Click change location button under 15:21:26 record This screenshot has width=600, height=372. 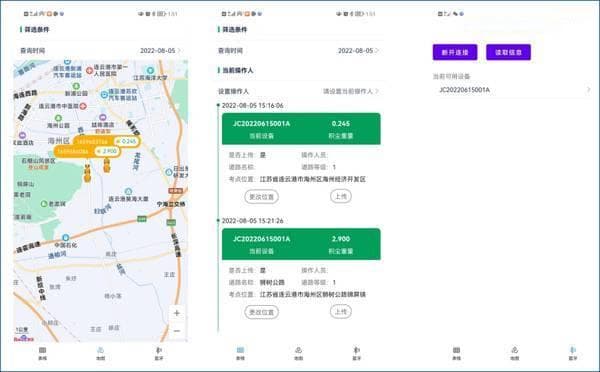click(261, 312)
